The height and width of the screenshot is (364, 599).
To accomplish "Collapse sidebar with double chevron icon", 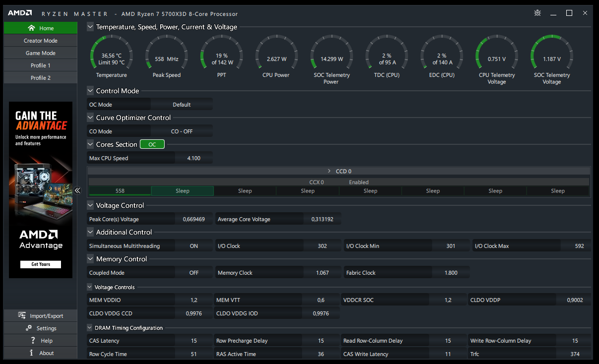I will (x=77, y=190).
